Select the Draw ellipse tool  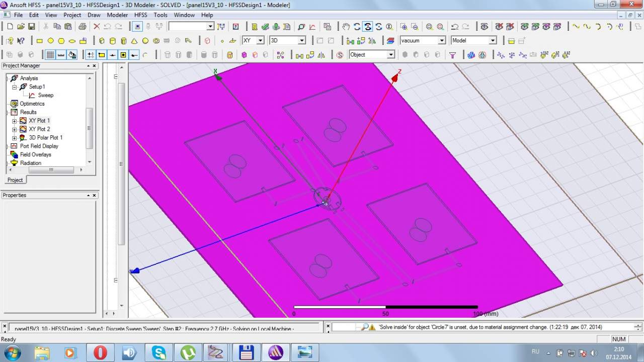coord(72,41)
